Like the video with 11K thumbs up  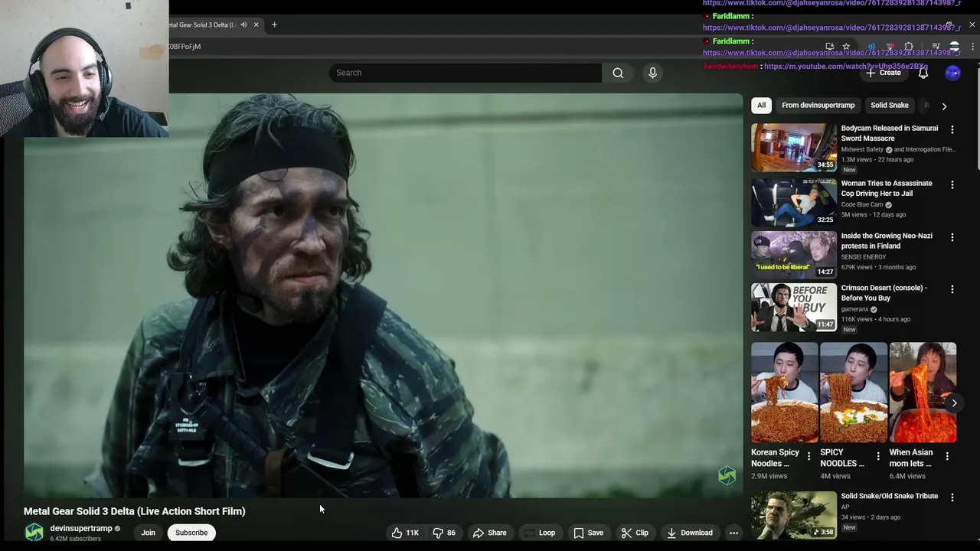(405, 533)
